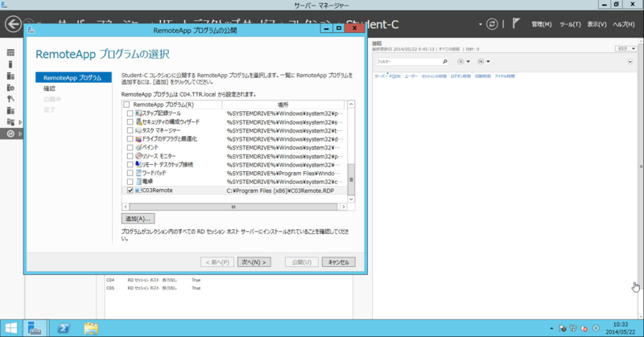Click the icon beside セキュリティの構成ウィザード
Screen dimensions: 644x337
(138, 122)
